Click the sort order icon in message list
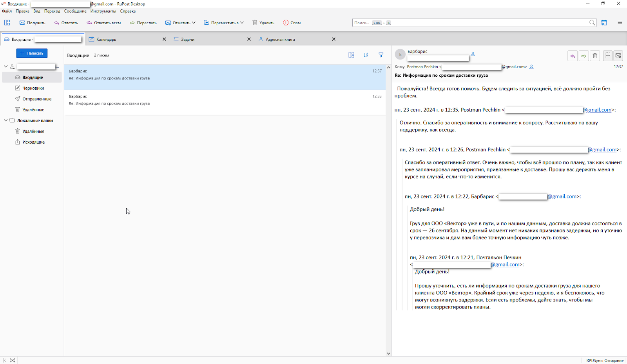 click(366, 55)
